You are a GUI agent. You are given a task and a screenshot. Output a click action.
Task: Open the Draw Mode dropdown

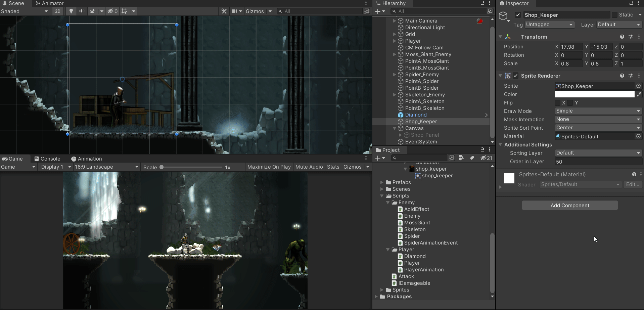point(598,111)
